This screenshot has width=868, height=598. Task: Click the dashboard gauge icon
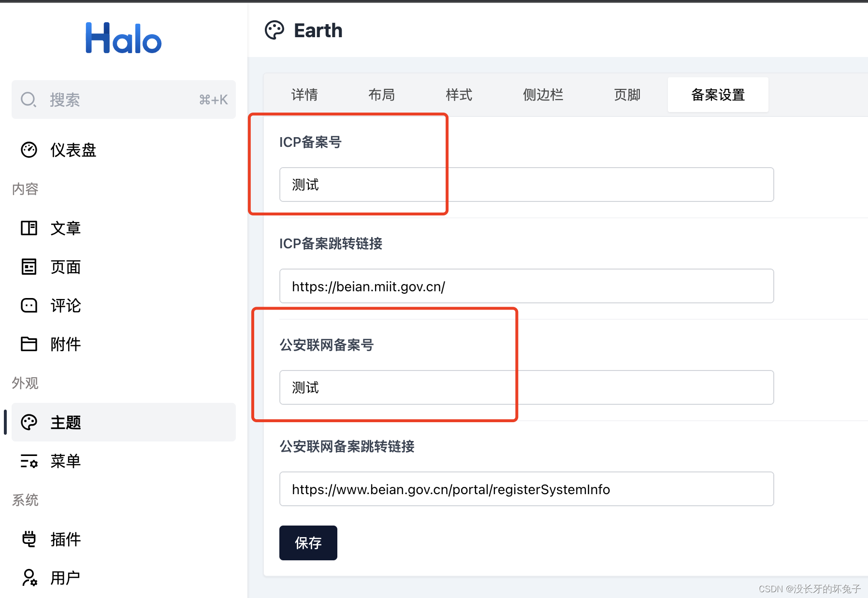click(x=29, y=150)
